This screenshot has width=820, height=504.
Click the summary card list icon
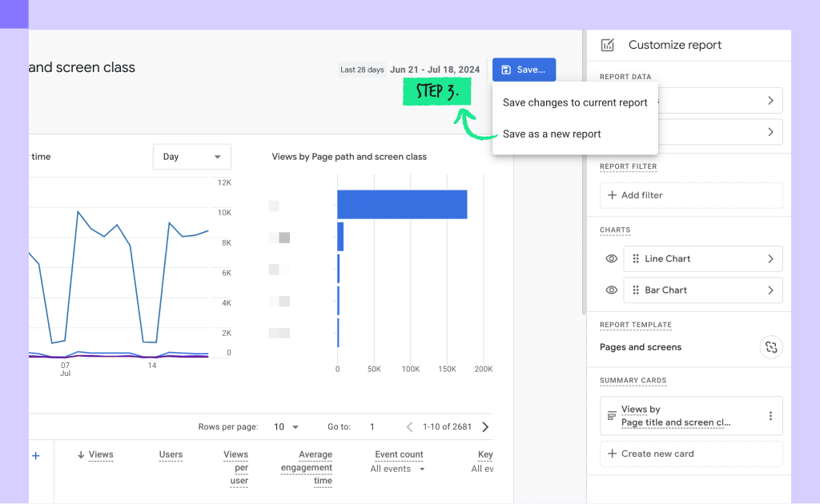[611, 416]
